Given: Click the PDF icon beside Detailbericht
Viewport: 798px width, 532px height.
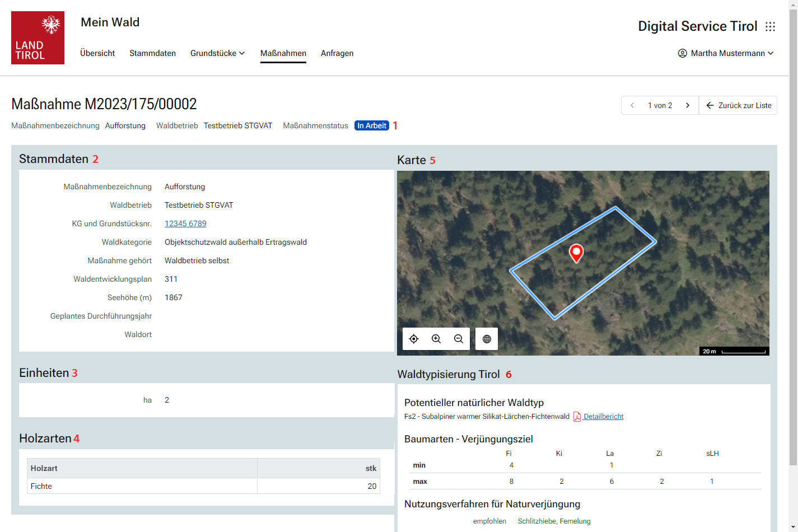Looking at the screenshot, I should pos(577,417).
